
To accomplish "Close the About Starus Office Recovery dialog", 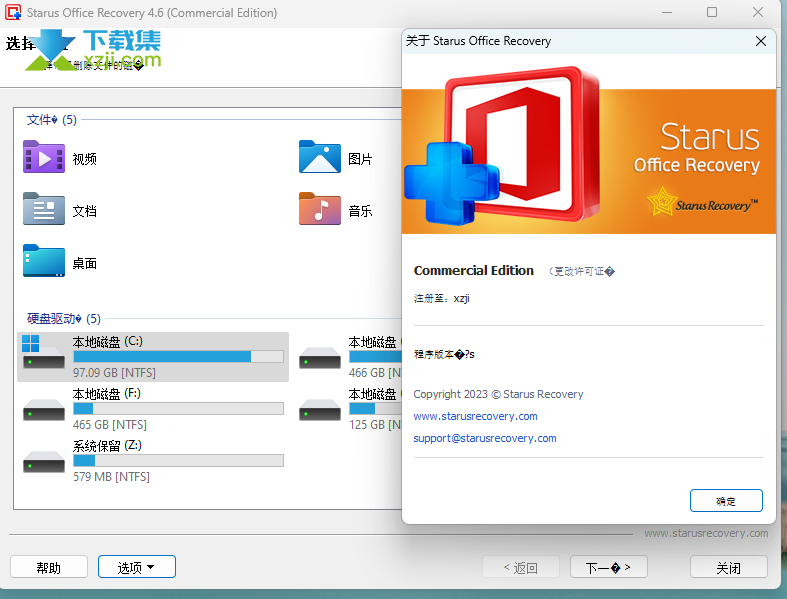I will [x=760, y=41].
